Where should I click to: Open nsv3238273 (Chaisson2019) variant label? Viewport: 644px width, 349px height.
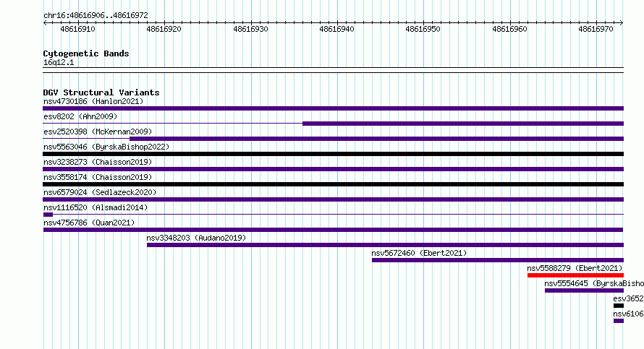point(98,162)
